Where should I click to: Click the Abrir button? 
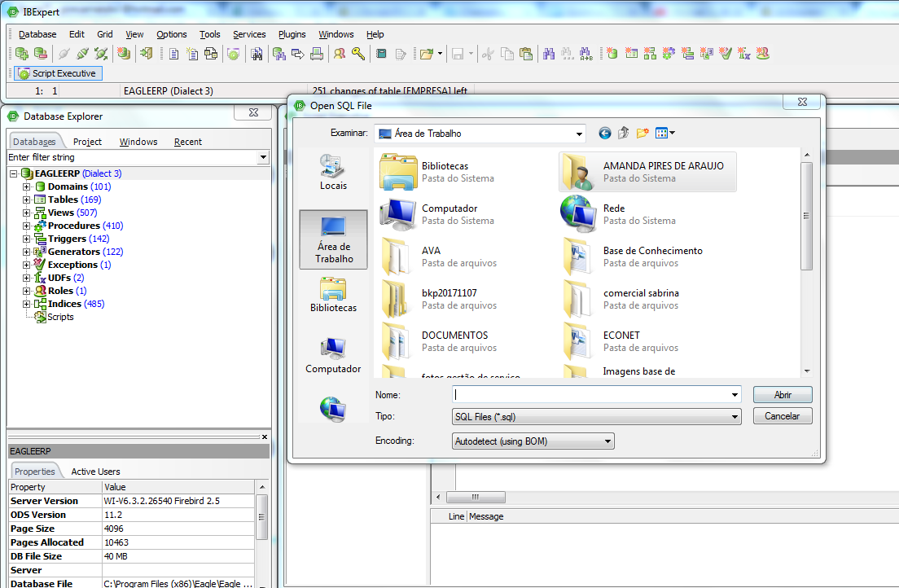[783, 395]
